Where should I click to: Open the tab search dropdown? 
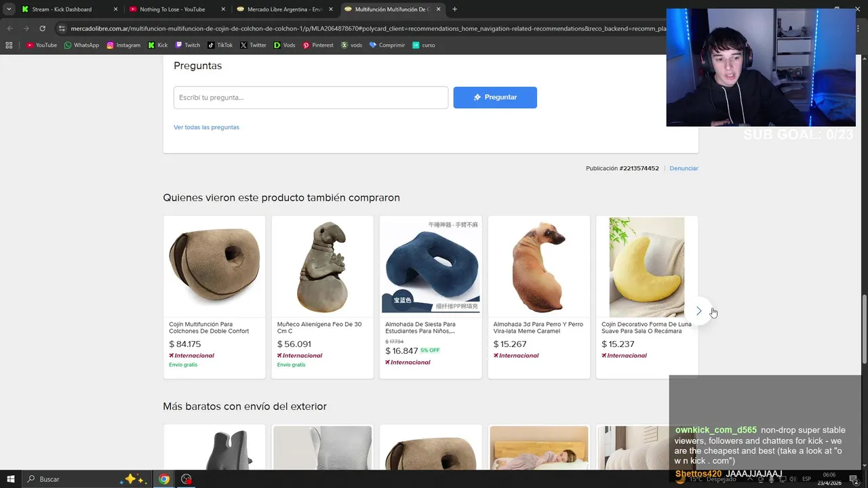click(x=9, y=9)
